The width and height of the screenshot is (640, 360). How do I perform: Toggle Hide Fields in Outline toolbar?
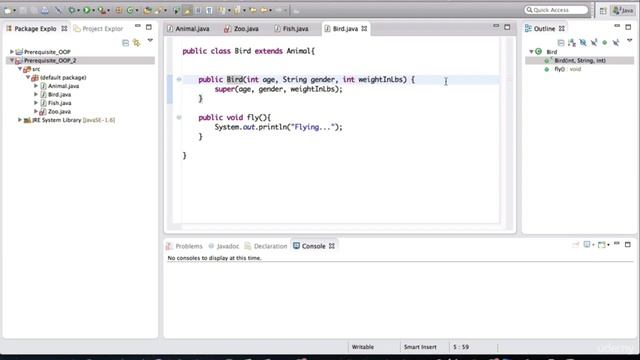pos(583,42)
